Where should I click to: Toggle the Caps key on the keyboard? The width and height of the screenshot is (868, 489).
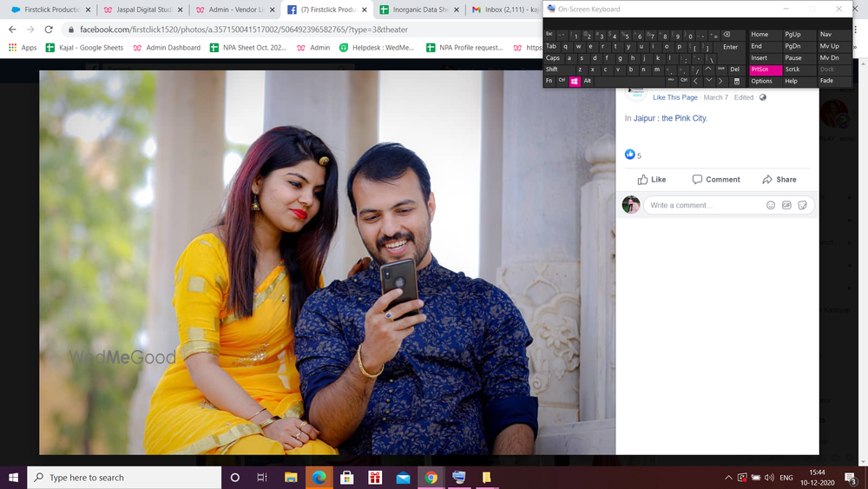(x=553, y=58)
